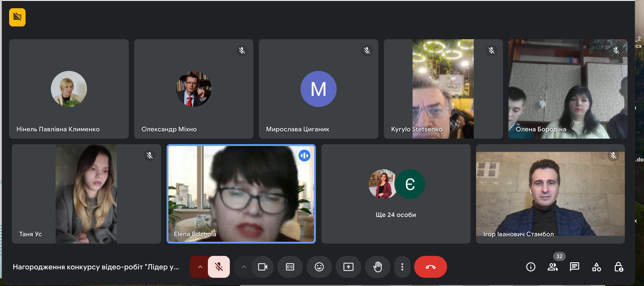Select Elena Bdzhola's video tile
The width and height of the screenshot is (644, 286).
[x=241, y=194]
